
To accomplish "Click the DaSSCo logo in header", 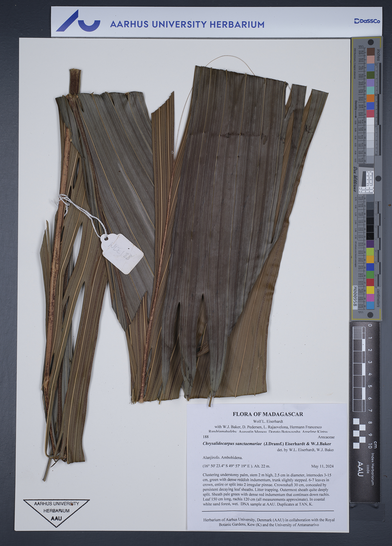I will pos(367,21).
